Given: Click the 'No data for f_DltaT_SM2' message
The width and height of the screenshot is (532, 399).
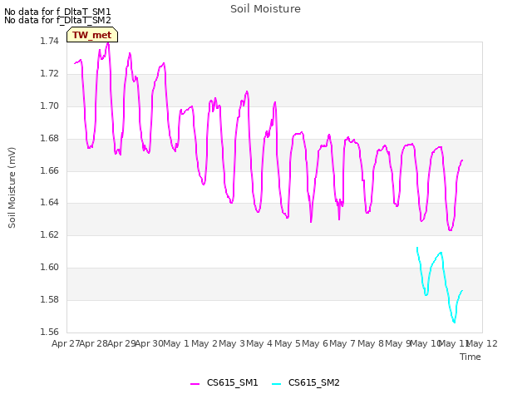Looking at the screenshot, I should (57, 20).
